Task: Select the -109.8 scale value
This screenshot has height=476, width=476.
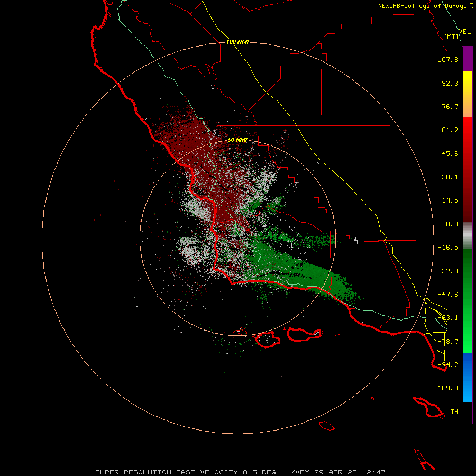Action: click(x=446, y=388)
